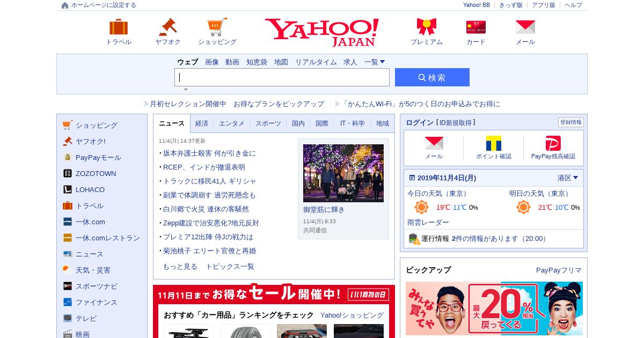Screen dimensions: 644x338
Task: Click the もっと見る link
Action: [x=180, y=267]
